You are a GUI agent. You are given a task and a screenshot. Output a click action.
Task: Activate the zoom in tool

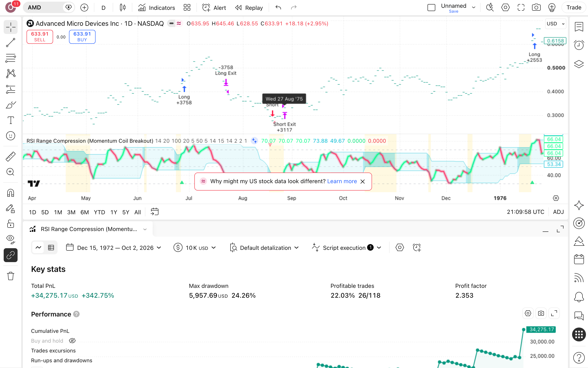[10, 172]
